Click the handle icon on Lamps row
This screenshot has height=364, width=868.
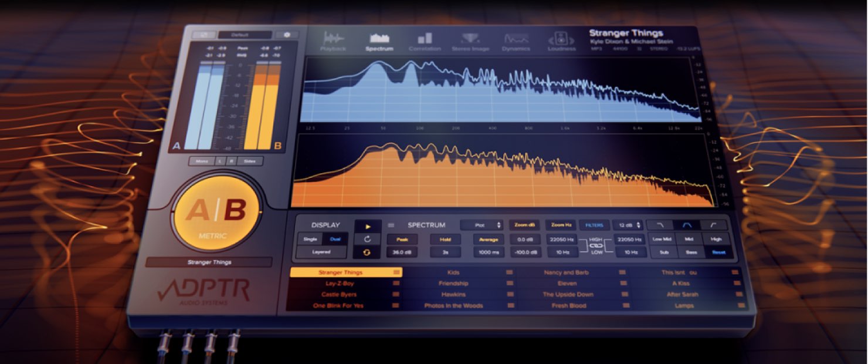(x=741, y=305)
